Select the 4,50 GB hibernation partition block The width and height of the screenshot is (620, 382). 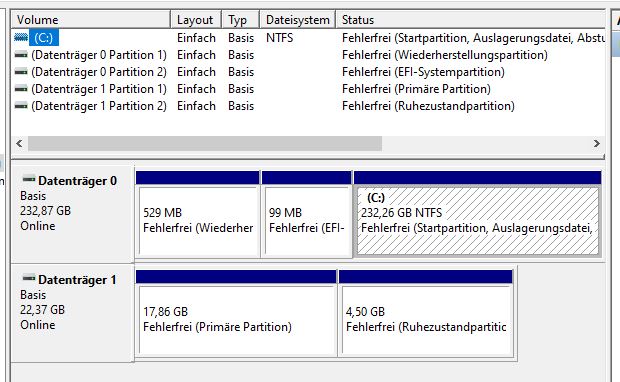(x=426, y=320)
